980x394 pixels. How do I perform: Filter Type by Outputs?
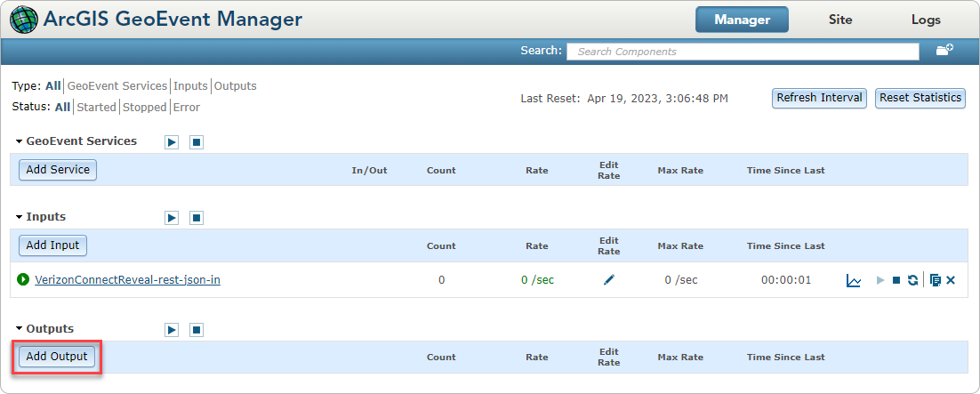point(236,85)
